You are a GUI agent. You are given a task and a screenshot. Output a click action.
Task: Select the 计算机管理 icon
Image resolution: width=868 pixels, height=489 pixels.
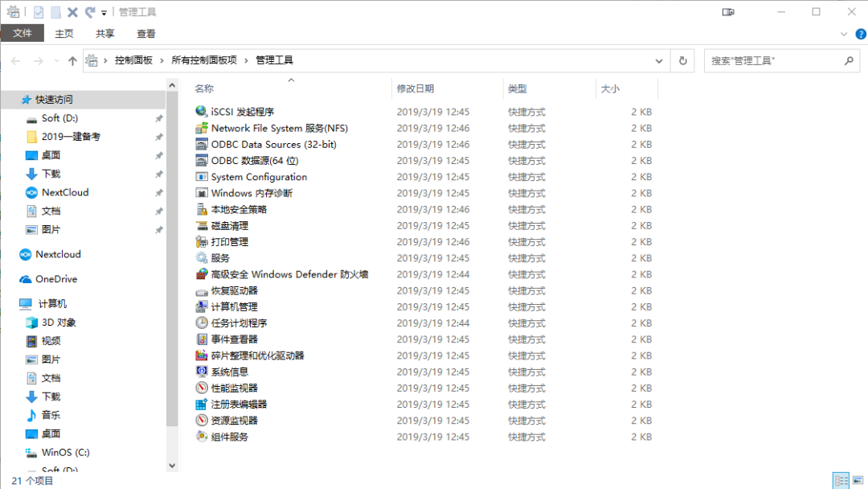(x=202, y=306)
